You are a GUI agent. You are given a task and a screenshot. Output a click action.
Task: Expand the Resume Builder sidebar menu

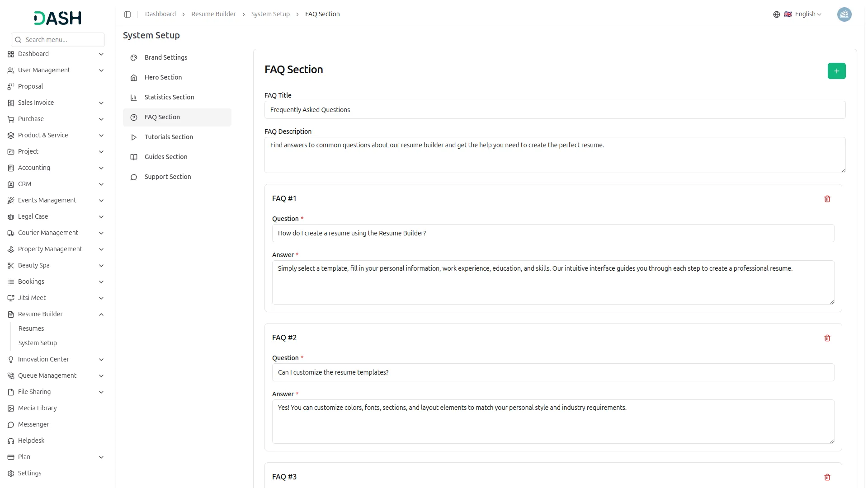tap(40, 314)
